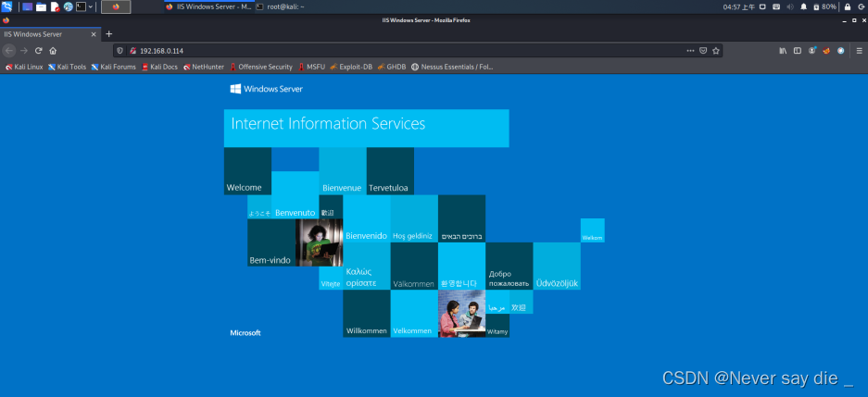This screenshot has height=397, width=868.
Task: Select the IIS Windows Server browser tab
Action: pyautogui.click(x=50, y=34)
